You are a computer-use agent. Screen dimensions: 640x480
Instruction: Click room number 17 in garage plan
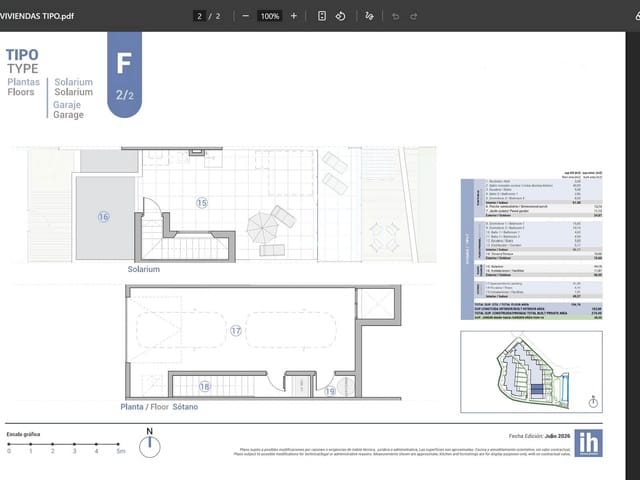pos(236,331)
